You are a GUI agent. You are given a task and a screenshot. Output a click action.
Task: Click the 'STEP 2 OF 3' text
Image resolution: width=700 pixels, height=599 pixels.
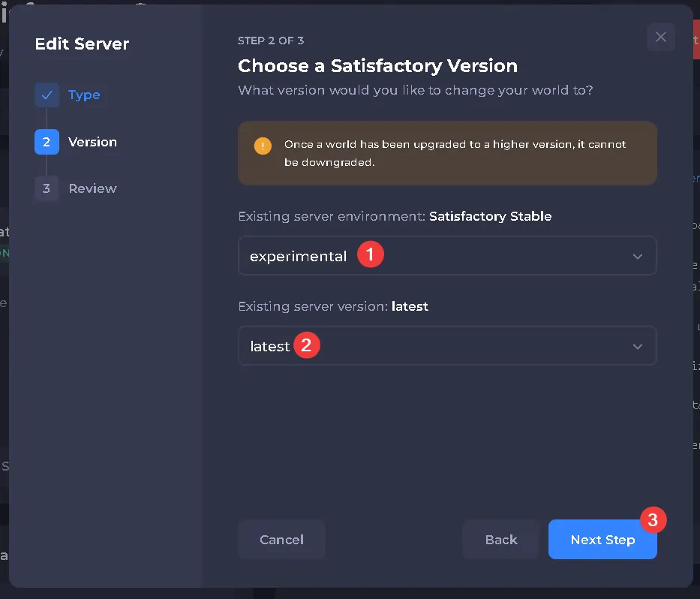pyautogui.click(x=271, y=41)
